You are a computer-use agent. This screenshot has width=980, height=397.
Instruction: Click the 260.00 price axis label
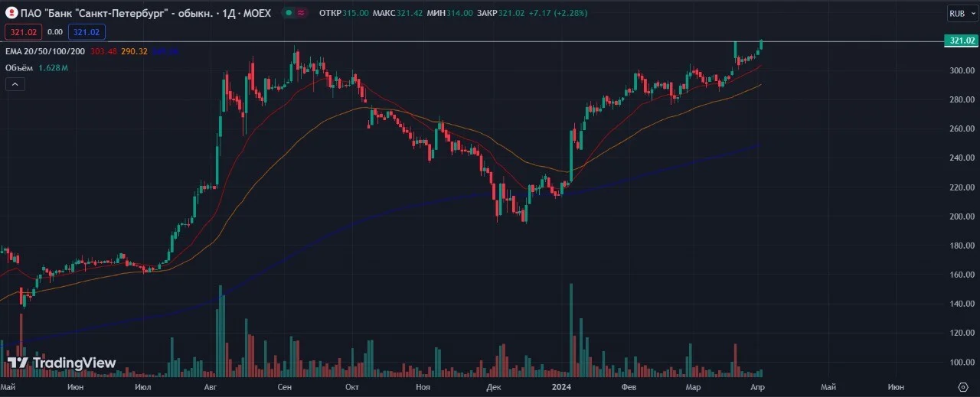tap(962, 129)
